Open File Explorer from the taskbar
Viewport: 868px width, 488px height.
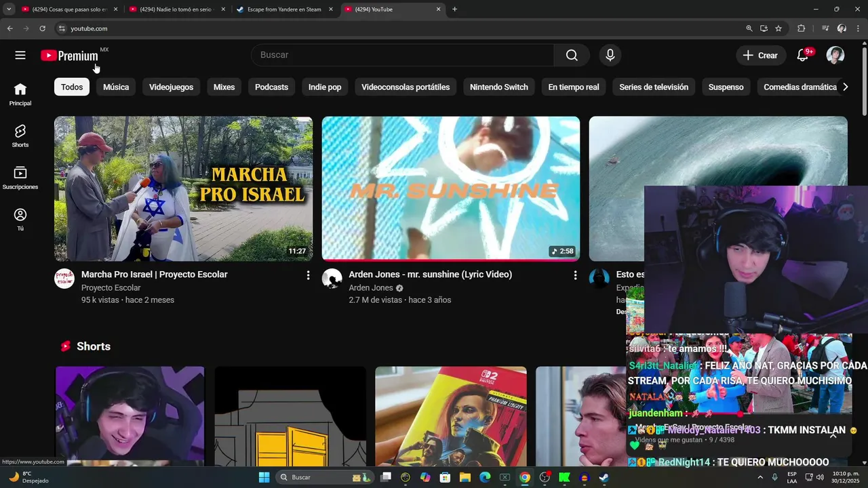click(x=465, y=477)
